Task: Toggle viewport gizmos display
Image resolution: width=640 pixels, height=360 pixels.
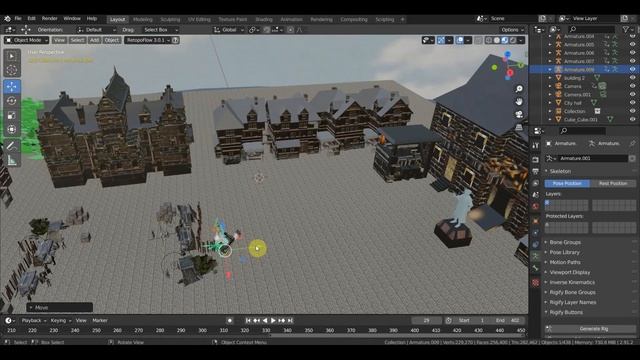Action: click(x=441, y=40)
